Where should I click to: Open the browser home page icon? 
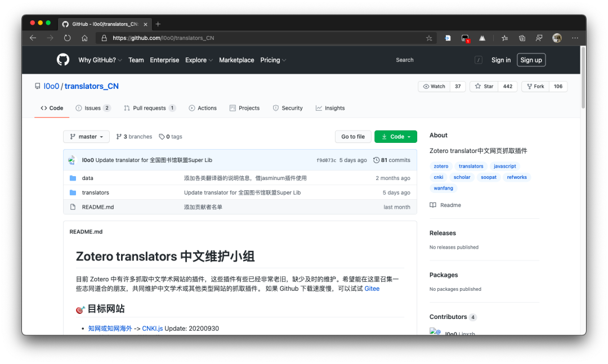[x=84, y=38]
